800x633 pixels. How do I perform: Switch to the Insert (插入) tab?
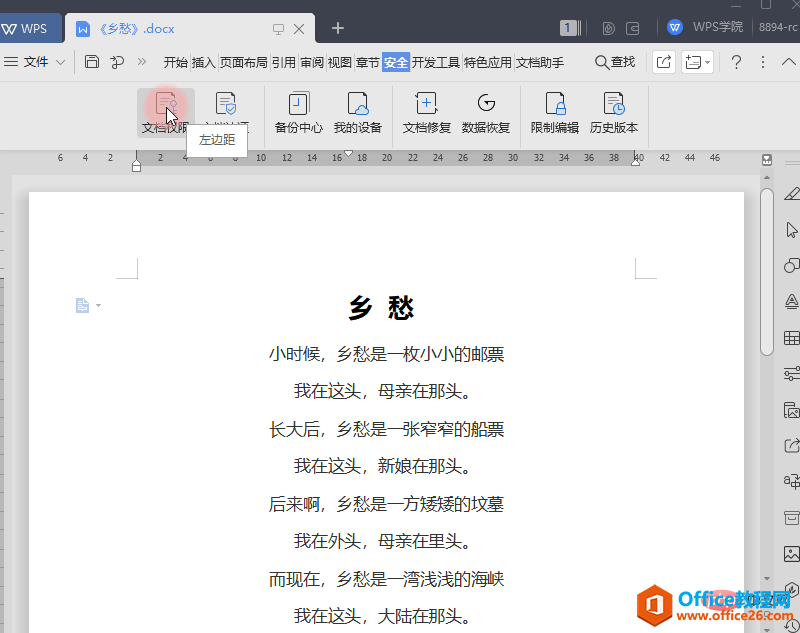[x=204, y=62]
